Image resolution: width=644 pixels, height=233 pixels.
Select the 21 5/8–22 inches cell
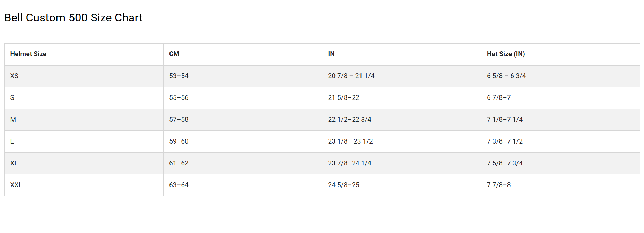(343, 98)
